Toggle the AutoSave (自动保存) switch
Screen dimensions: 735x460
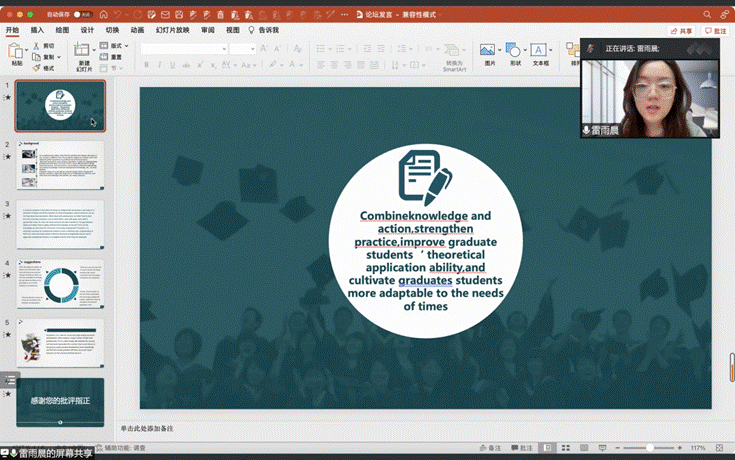(x=82, y=15)
